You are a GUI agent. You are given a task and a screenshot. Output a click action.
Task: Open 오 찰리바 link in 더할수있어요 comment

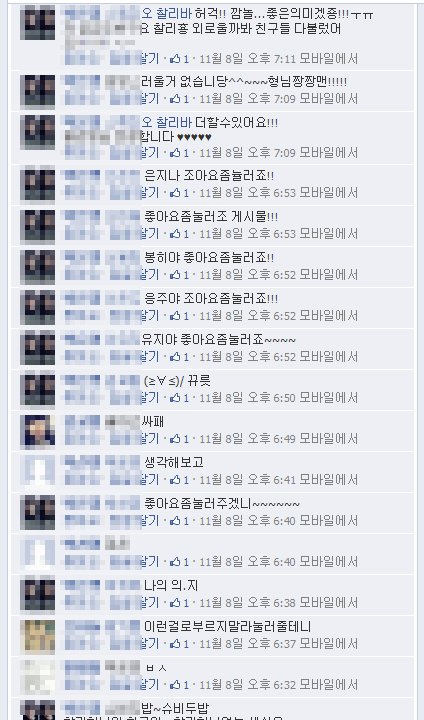(166, 123)
